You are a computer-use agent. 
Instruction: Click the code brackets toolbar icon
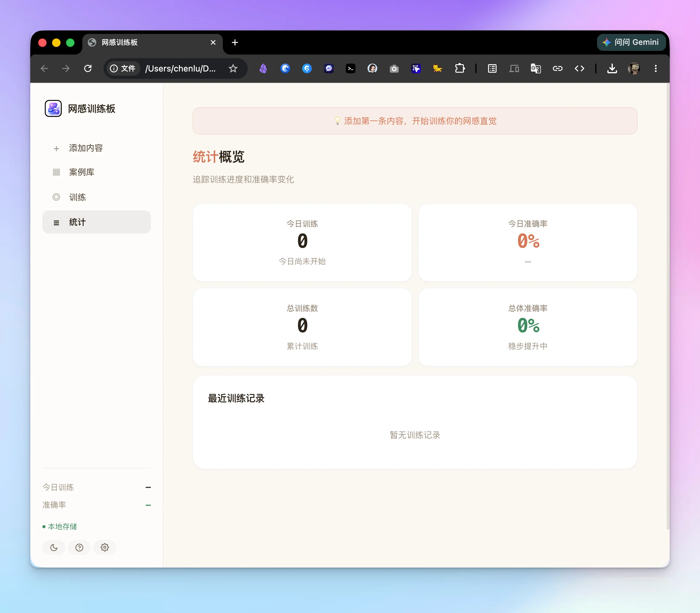579,68
